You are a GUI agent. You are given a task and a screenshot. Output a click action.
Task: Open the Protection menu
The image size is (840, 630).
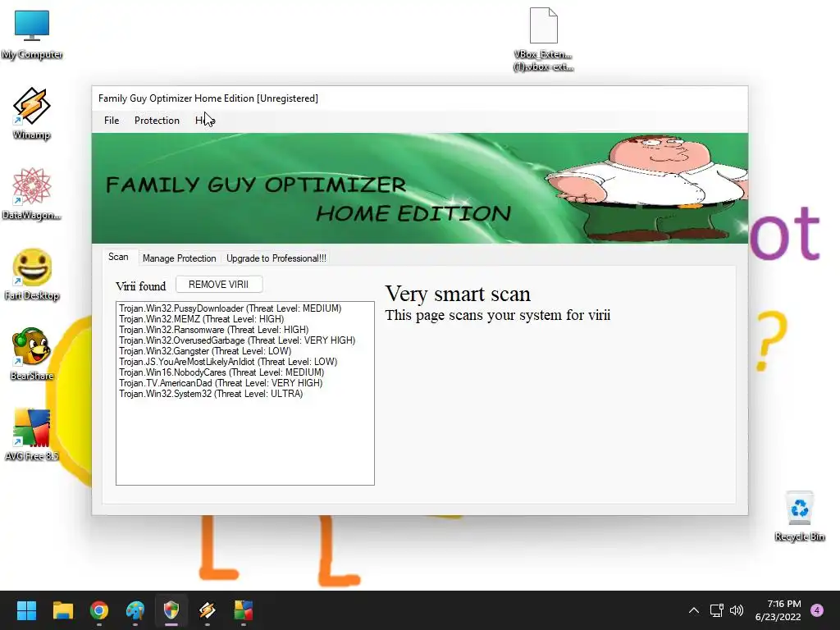point(157,121)
